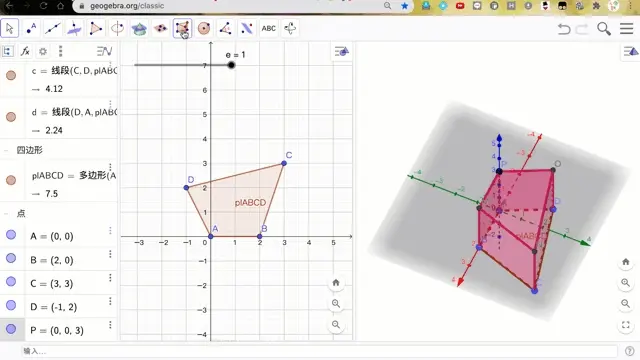This screenshot has height=360, width=640.
Task: Open the 3D view style bar
Action: [631, 51]
